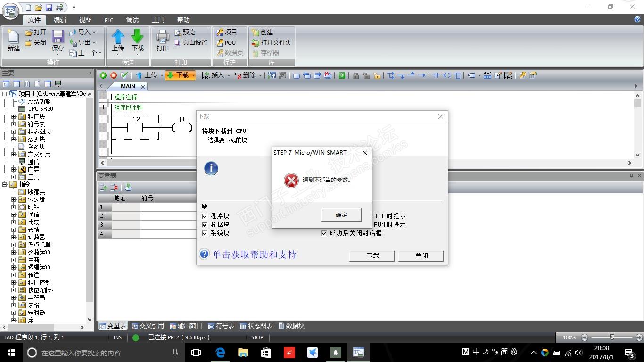The width and height of the screenshot is (644, 362).
Task: Close the STEP 7-Micro/WIN SMART error box
Action: pos(365,153)
